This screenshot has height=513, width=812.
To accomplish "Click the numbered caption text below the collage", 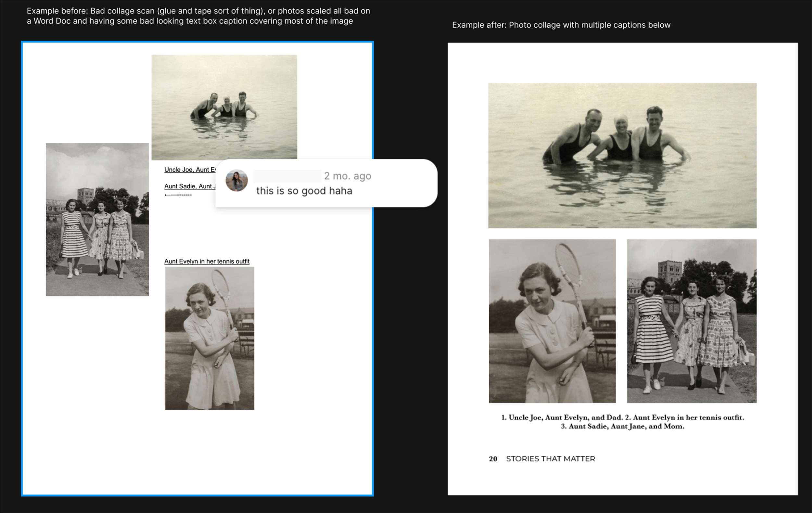I will pos(622,422).
